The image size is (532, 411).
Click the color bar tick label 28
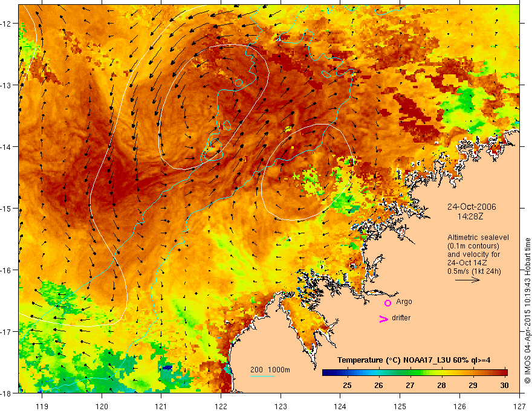click(441, 385)
